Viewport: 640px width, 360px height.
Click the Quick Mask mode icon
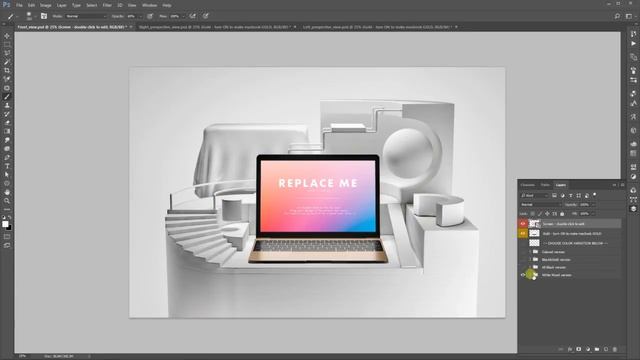(7, 236)
